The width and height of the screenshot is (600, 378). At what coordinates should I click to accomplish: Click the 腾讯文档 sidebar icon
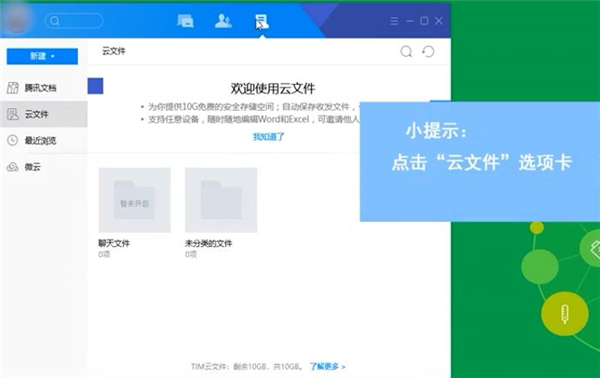(13, 88)
